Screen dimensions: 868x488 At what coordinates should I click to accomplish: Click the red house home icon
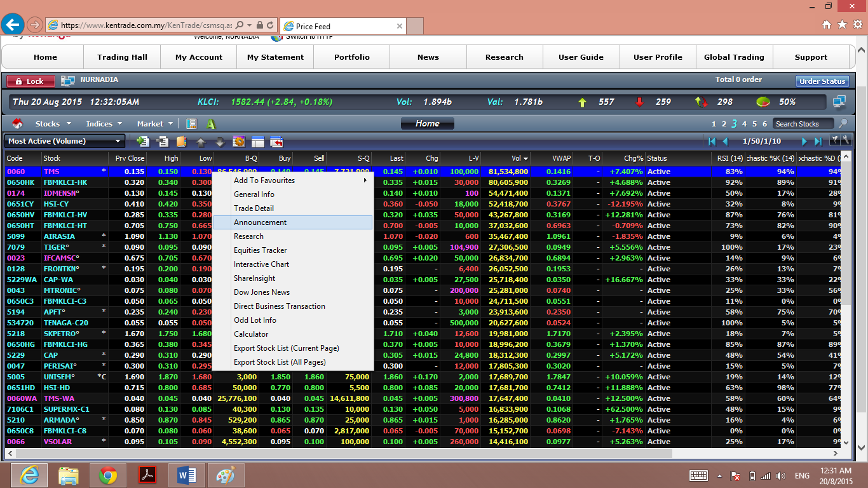pyautogui.click(x=18, y=123)
